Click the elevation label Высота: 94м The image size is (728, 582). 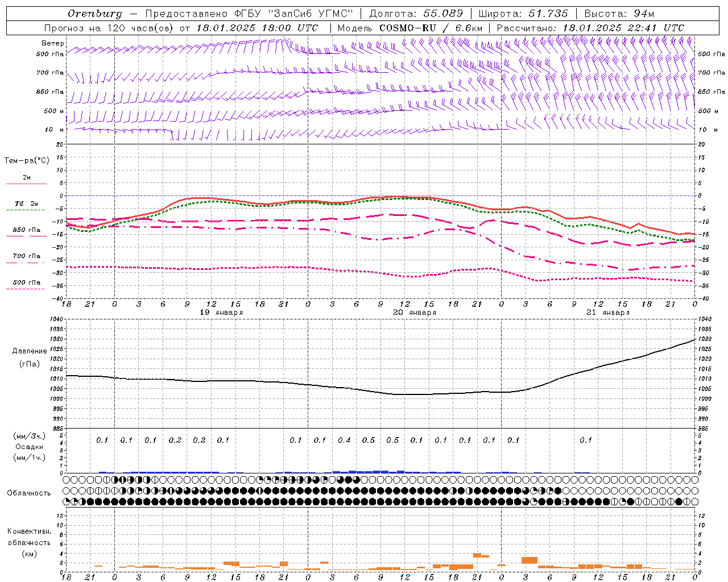619,14
